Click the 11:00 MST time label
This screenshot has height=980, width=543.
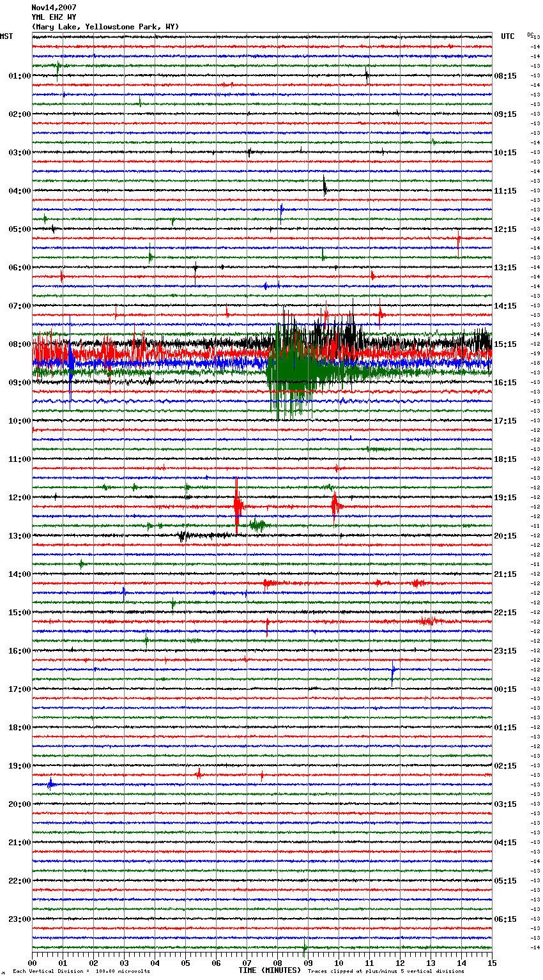pyautogui.click(x=19, y=459)
